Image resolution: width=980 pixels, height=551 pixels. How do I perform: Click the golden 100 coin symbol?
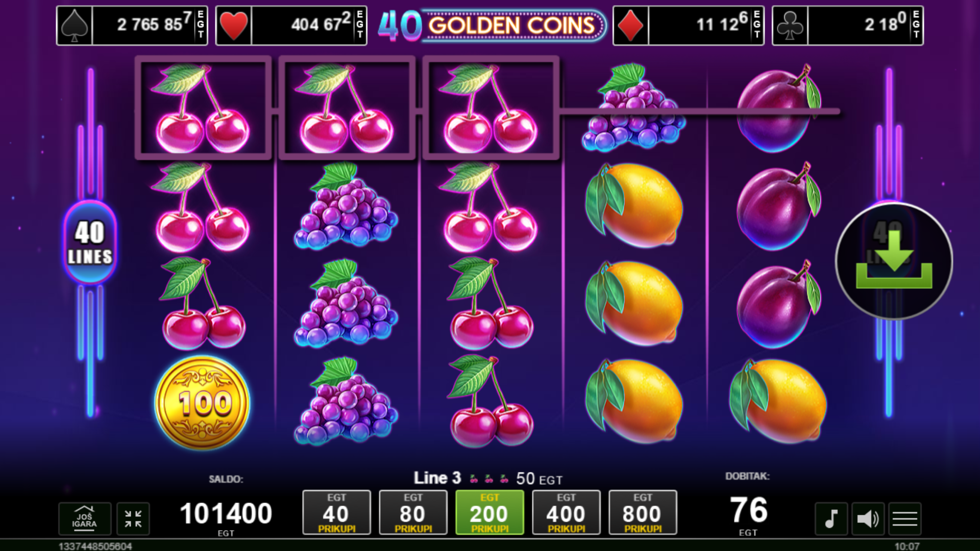(x=203, y=403)
